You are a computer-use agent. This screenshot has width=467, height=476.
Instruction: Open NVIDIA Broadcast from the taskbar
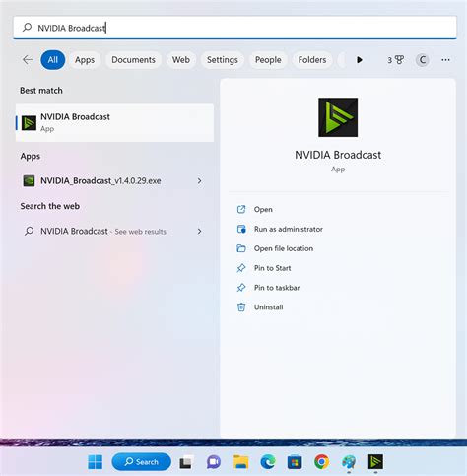[x=375, y=462]
